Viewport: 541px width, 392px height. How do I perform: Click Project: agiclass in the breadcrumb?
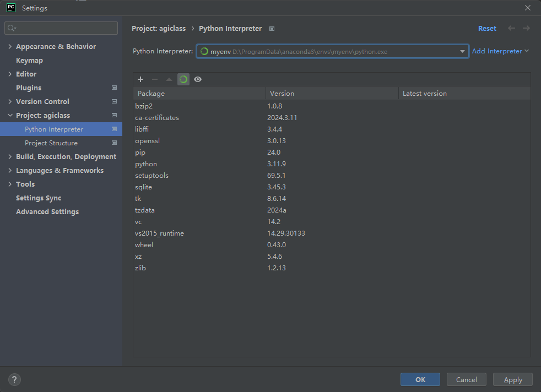point(159,28)
